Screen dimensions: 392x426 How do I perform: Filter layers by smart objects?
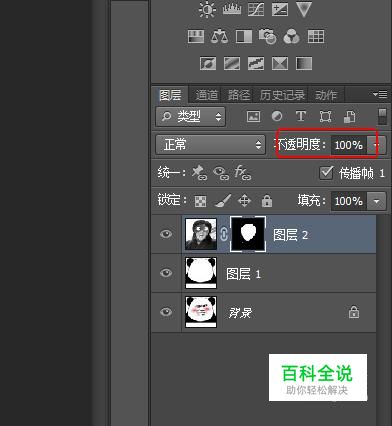click(349, 116)
